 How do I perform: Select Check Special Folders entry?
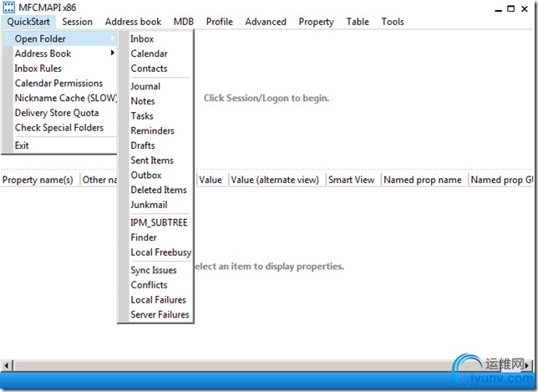[60, 127]
